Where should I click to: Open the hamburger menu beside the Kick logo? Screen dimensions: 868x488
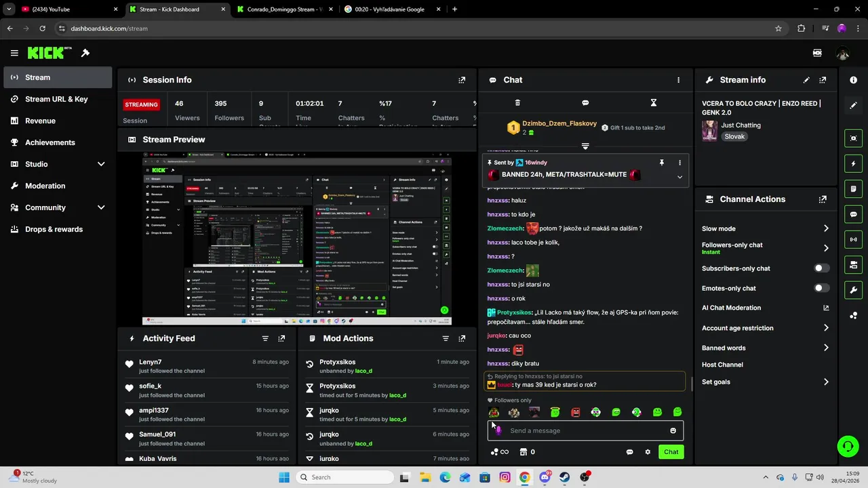click(x=14, y=53)
